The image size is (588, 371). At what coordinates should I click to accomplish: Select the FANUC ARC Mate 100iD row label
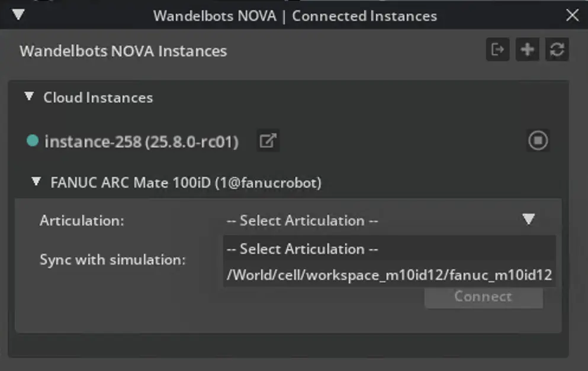(x=186, y=183)
